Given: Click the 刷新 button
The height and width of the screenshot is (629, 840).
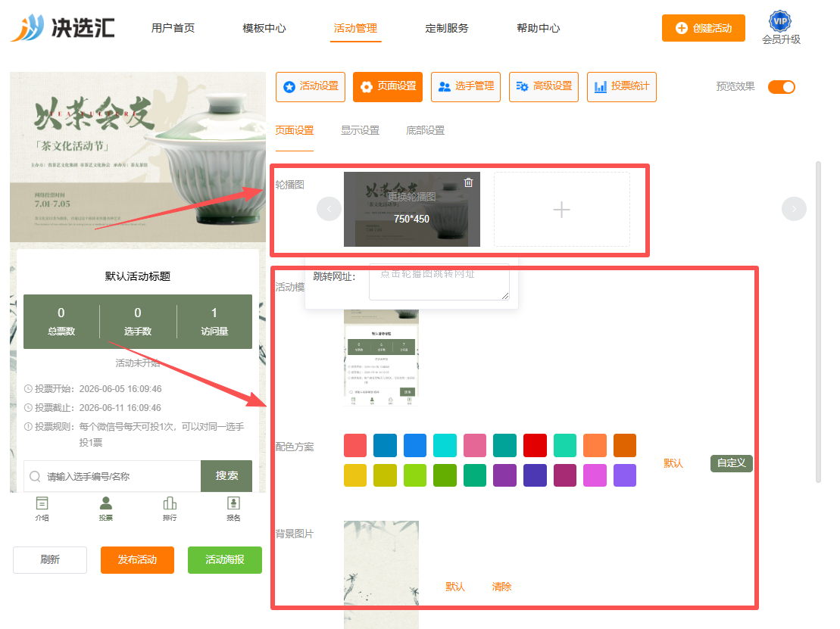Looking at the screenshot, I should tap(50, 560).
